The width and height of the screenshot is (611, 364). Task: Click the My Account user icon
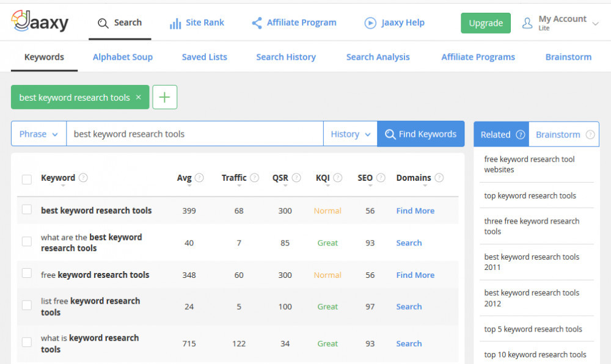[x=527, y=23]
